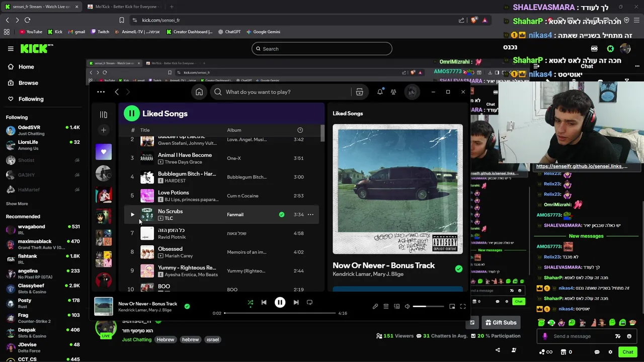Open Liked Songs heart playlist in sidebar
Image resolution: width=644 pixels, height=362 pixels.
point(104,152)
